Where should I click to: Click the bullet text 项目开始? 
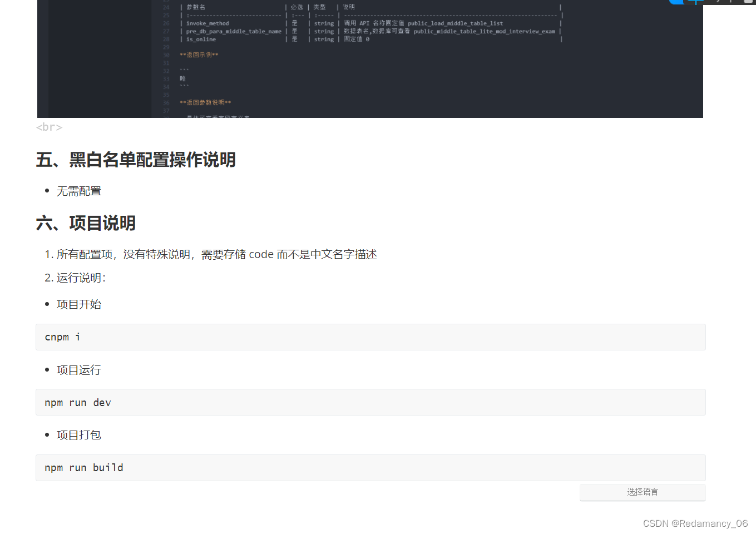pos(79,304)
